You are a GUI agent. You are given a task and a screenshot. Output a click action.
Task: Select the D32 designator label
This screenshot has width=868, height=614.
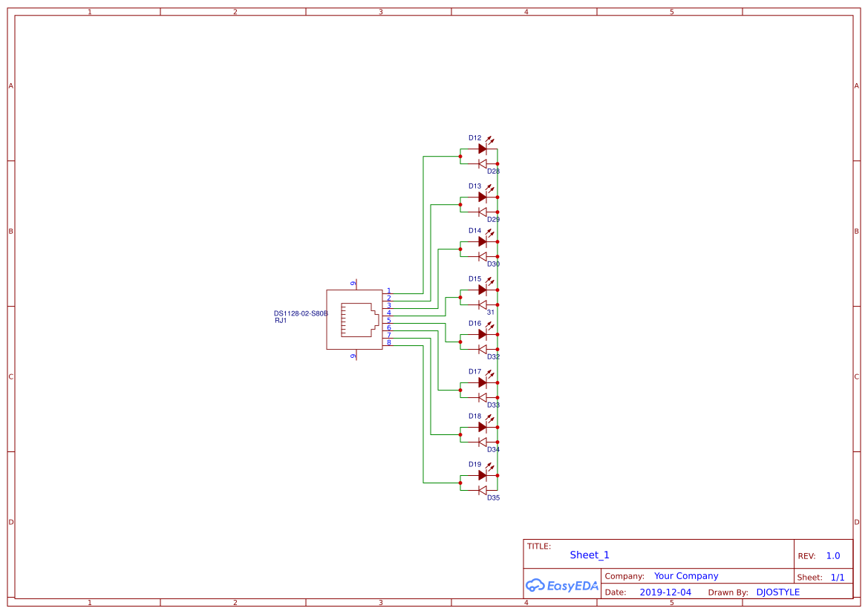tap(493, 356)
